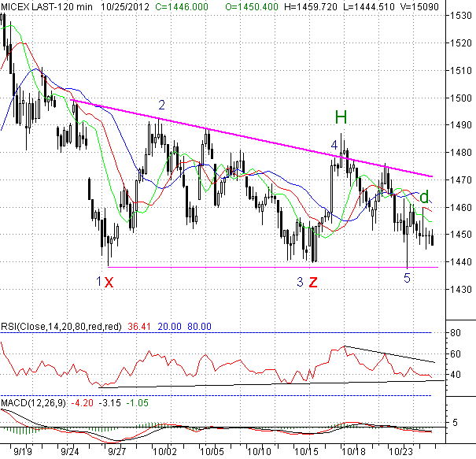Click the MACD(12,26,9) indicator label

click(x=33, y=403)
